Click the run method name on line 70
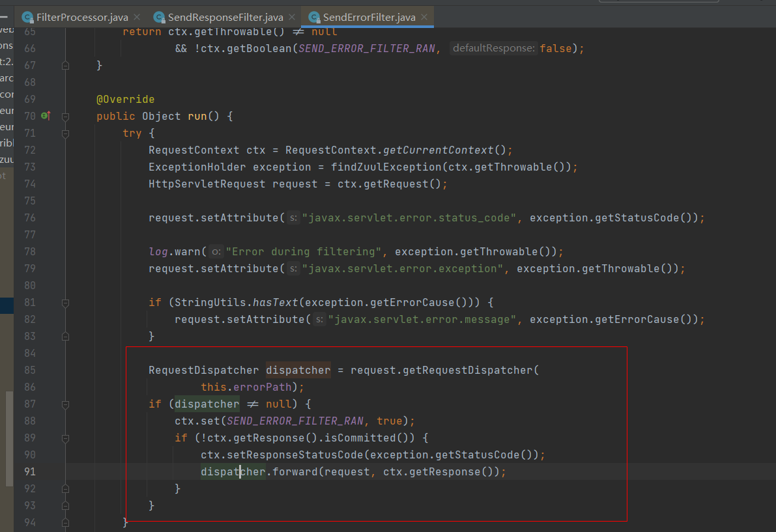The width and height of the screenshot is (776, 532). click(x=197, y=116)
